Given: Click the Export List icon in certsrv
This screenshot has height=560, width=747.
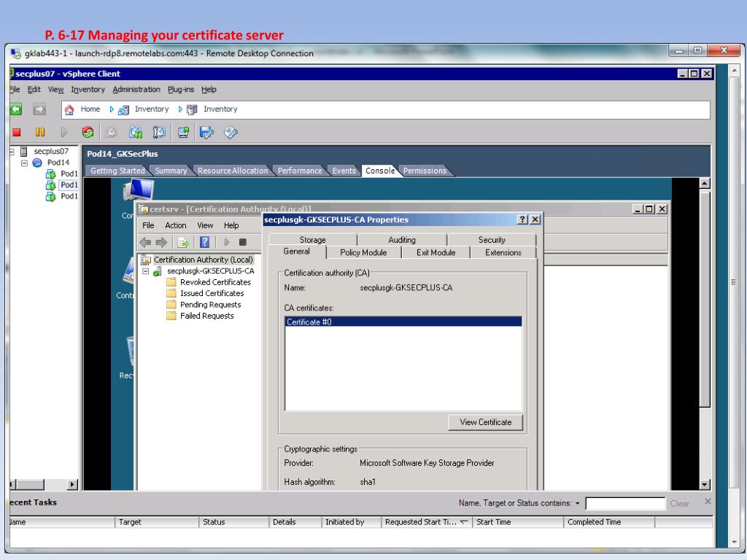Looking at the screenshot, I should pos(183,242).
